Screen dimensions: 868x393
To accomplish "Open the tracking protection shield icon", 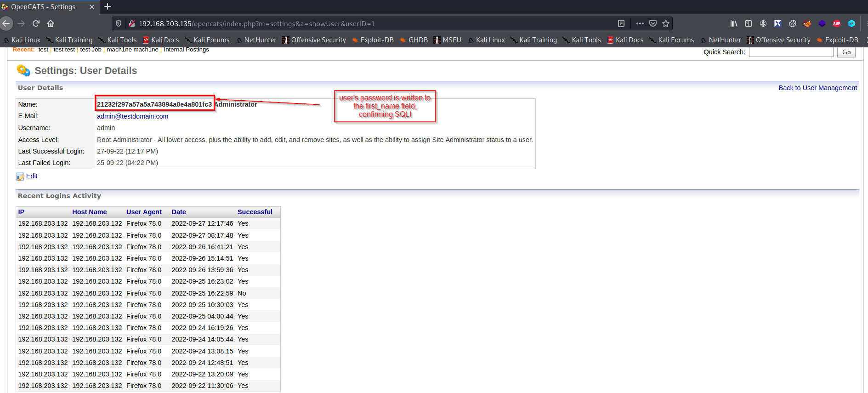I will point(119,23).
